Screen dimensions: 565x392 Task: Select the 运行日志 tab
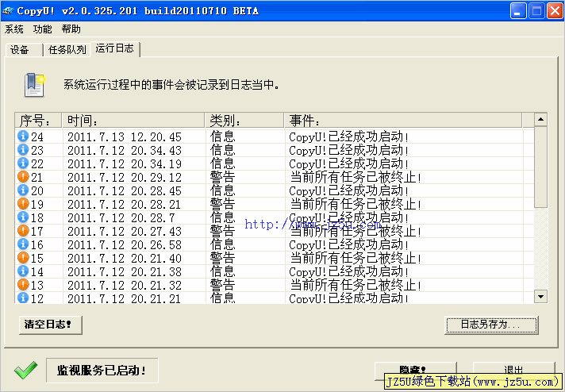115,48
